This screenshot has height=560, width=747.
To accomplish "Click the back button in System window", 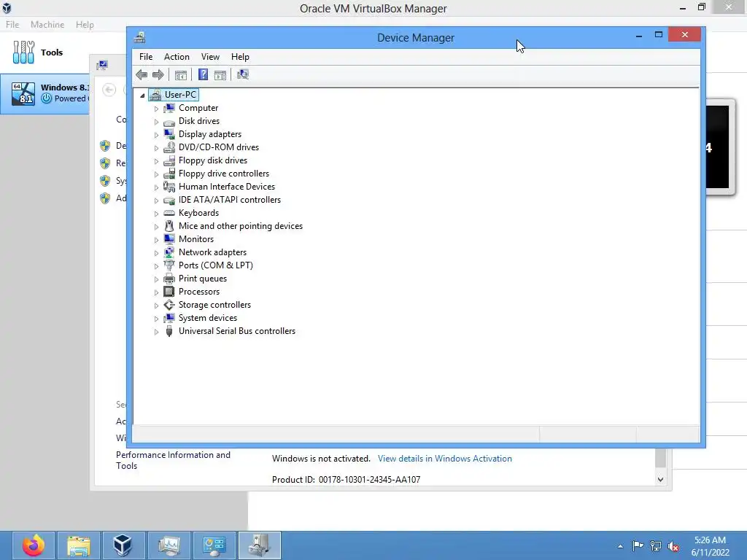I will tap(109, 90).
